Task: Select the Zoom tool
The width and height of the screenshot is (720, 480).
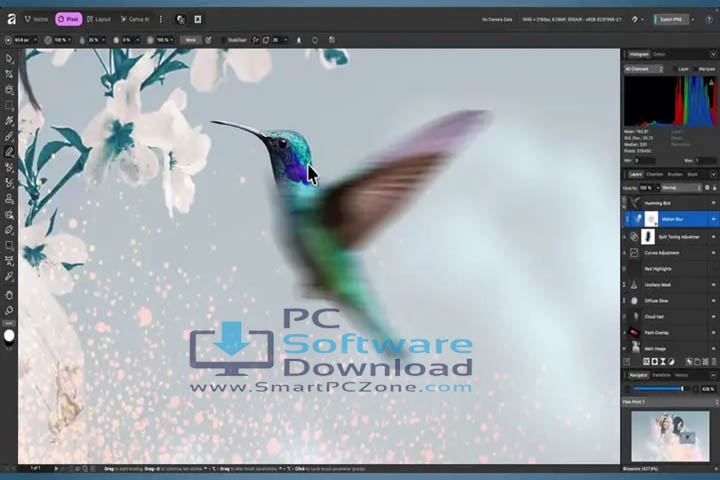Action: click(x=9, y=310)
